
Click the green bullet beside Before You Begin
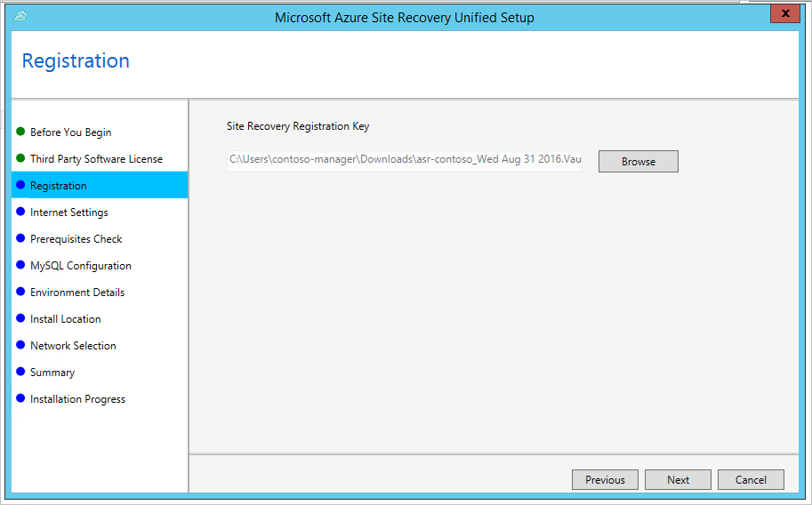tap(20, 131)
